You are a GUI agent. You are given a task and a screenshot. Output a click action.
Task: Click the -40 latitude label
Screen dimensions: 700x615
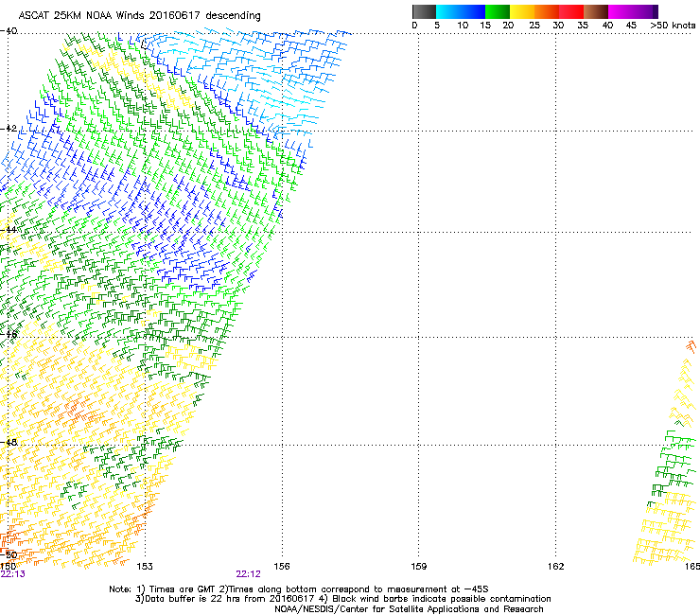(9, 31)
